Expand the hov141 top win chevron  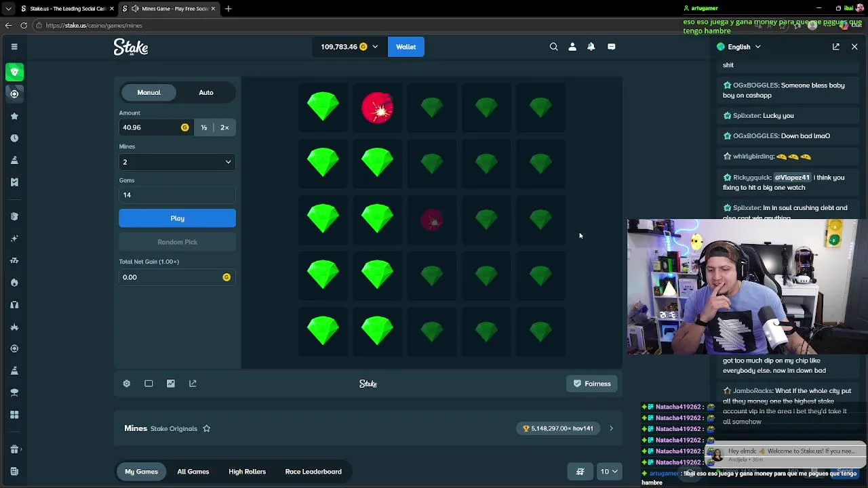(x=611, y=428)
